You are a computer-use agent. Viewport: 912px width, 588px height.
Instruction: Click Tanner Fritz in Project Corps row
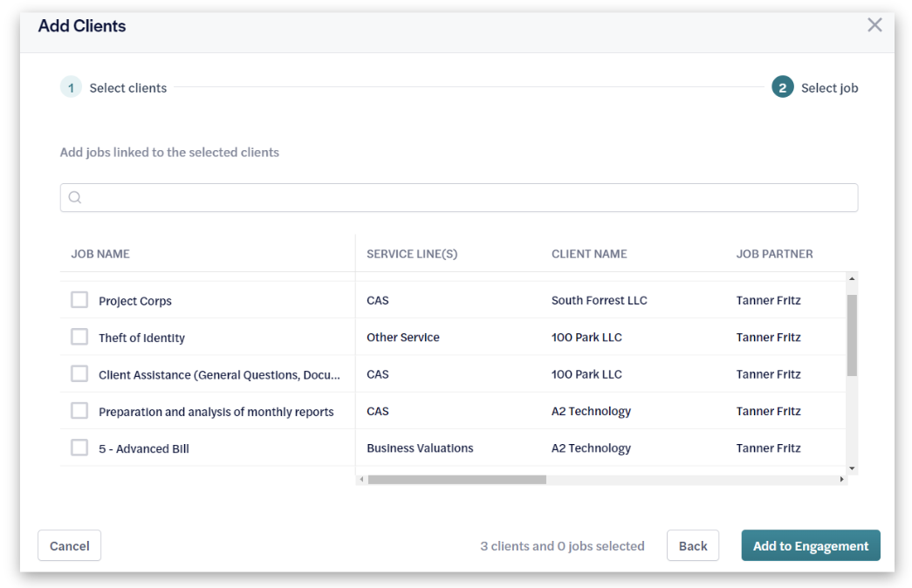(768, 300)
